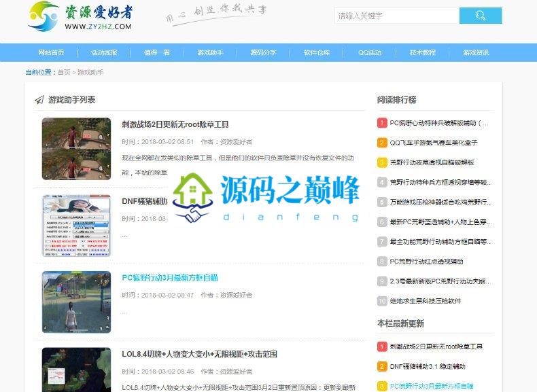Open the 刺激战场 article thumbnail
The image size is (537, 392).
(76, 149)
